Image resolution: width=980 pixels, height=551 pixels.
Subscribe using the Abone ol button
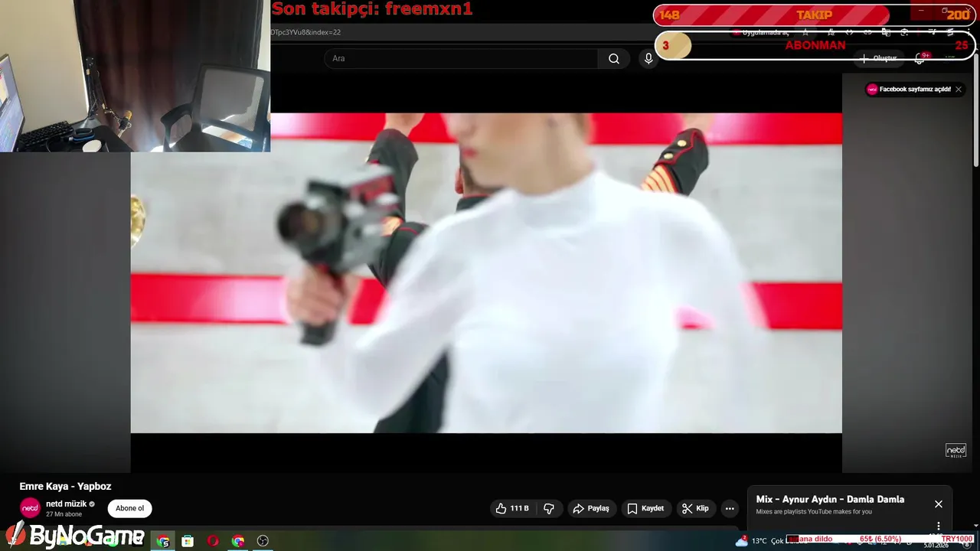tap(130, 508)
